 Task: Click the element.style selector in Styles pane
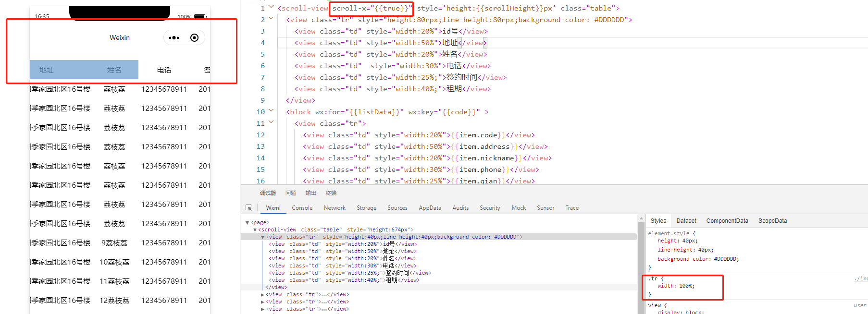click(x=669, y=233)
